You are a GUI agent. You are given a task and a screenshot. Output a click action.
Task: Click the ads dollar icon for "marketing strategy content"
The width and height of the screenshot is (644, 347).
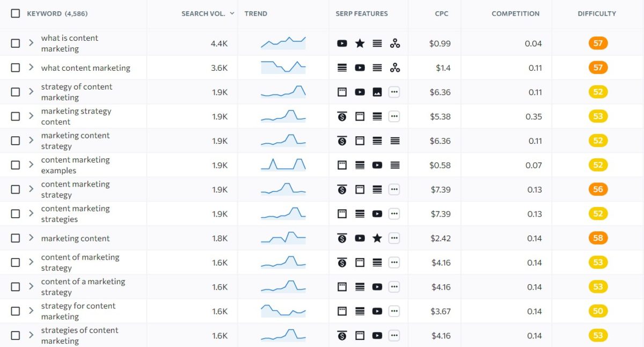point(342,116)
